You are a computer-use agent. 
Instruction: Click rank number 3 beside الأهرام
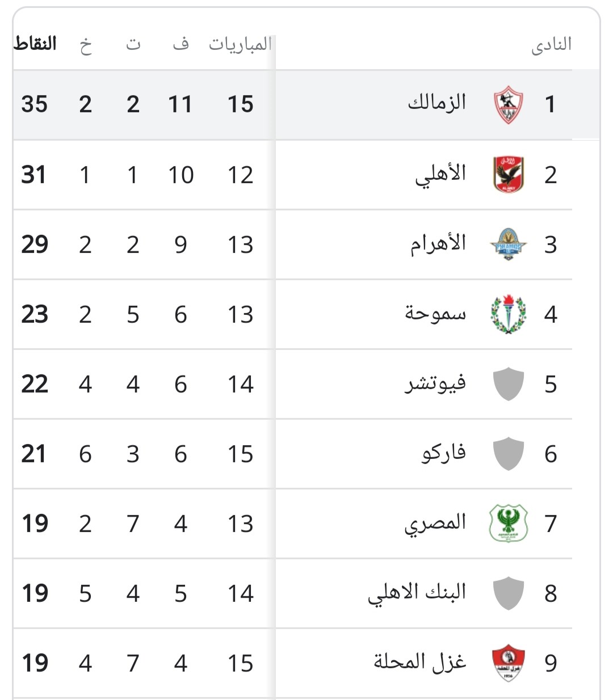[550, 244]
